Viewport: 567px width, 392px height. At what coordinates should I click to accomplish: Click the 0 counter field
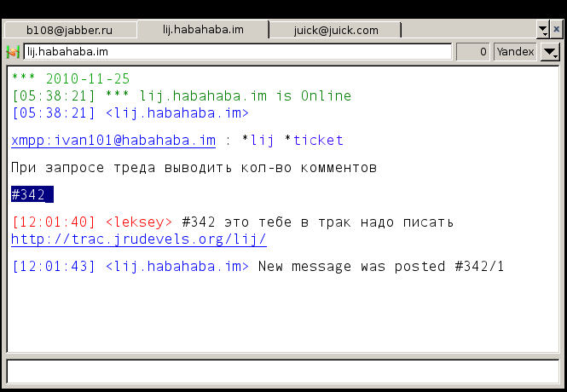pos(473,52)
